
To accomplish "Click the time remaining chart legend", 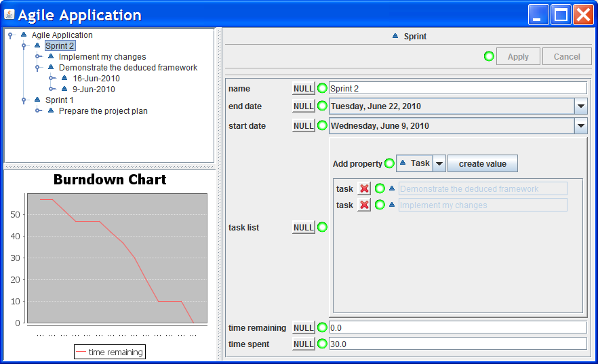I will point(110,352).
